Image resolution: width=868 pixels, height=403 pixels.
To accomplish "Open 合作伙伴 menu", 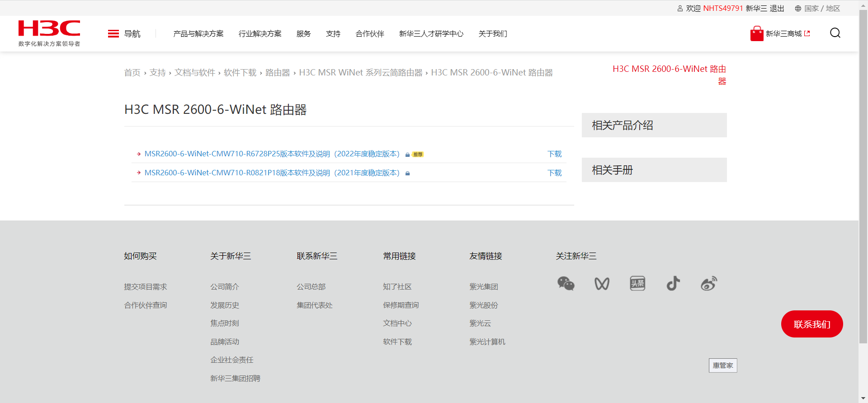I will [x=370, y=34].
